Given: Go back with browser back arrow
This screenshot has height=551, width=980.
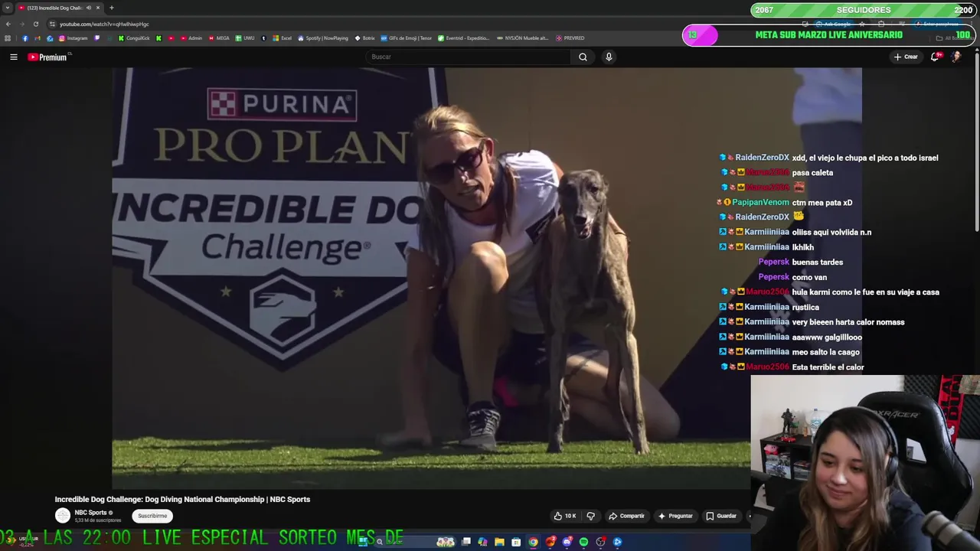Looking at the screenshot, I should (8, 24).
